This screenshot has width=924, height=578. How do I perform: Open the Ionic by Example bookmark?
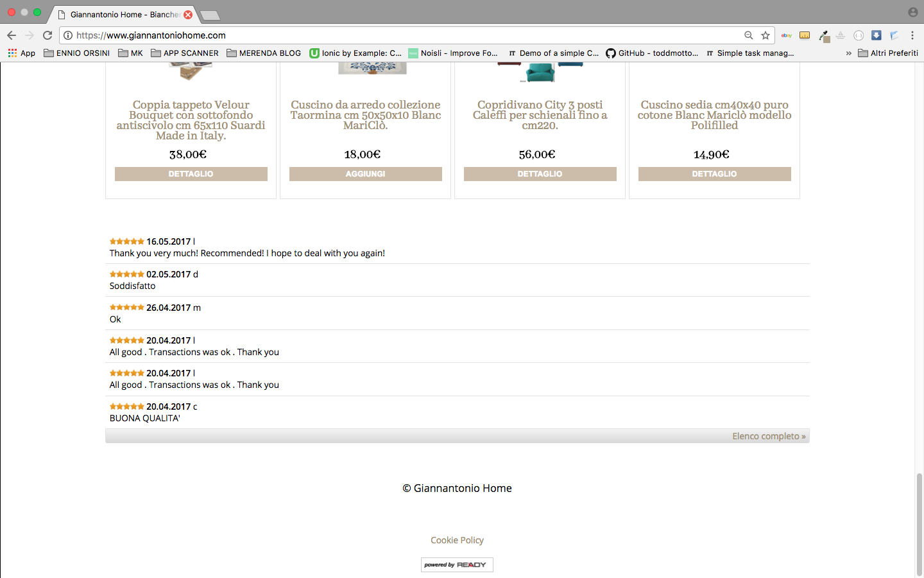[355, 53]
